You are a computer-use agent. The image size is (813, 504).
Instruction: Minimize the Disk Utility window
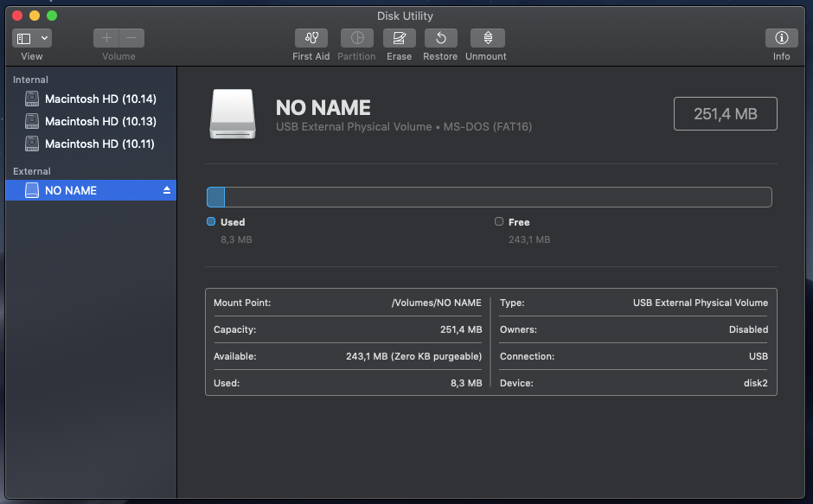(x=35, y=16)
